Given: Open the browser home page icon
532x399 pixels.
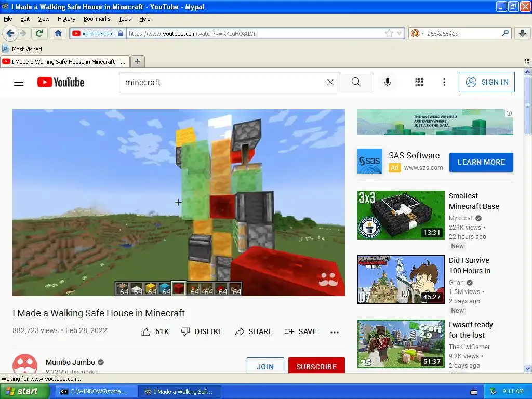Looking at the screenshot, I should click(58, 33).
